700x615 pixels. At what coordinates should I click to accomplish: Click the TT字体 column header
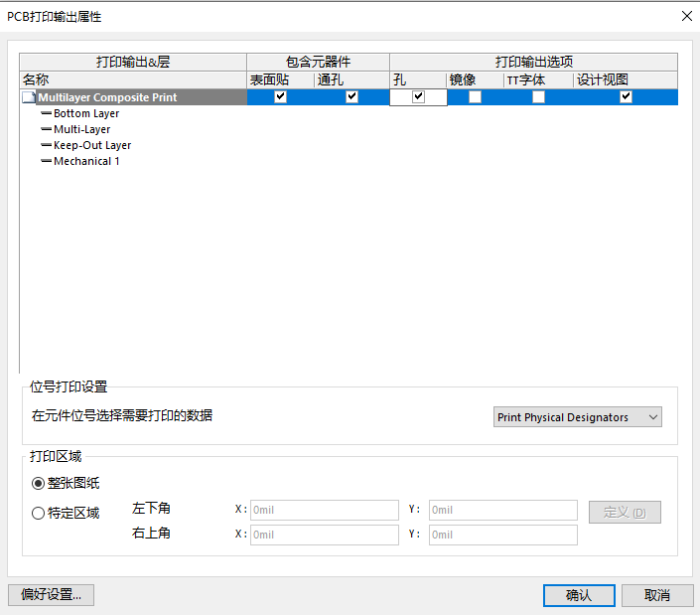click(x=539, y=79)
